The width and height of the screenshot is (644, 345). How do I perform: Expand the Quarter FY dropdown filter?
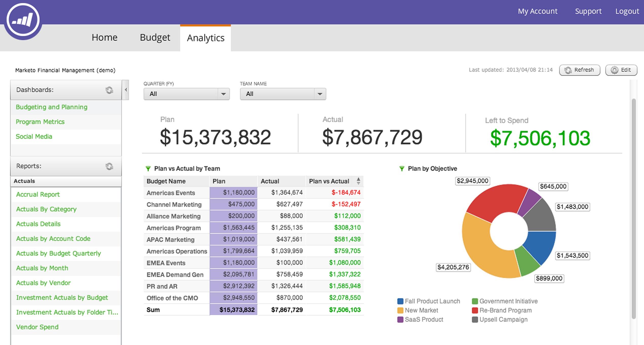(x=224, y=94)
